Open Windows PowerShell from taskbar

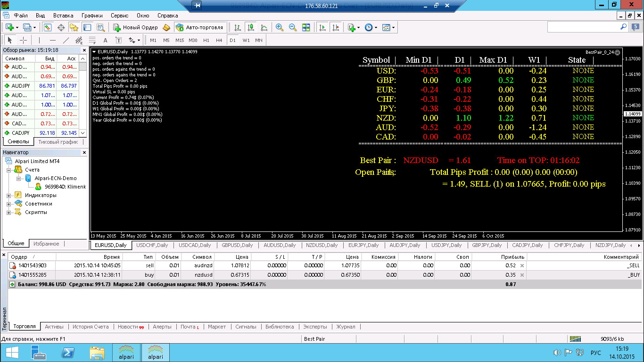coord(68,353)
